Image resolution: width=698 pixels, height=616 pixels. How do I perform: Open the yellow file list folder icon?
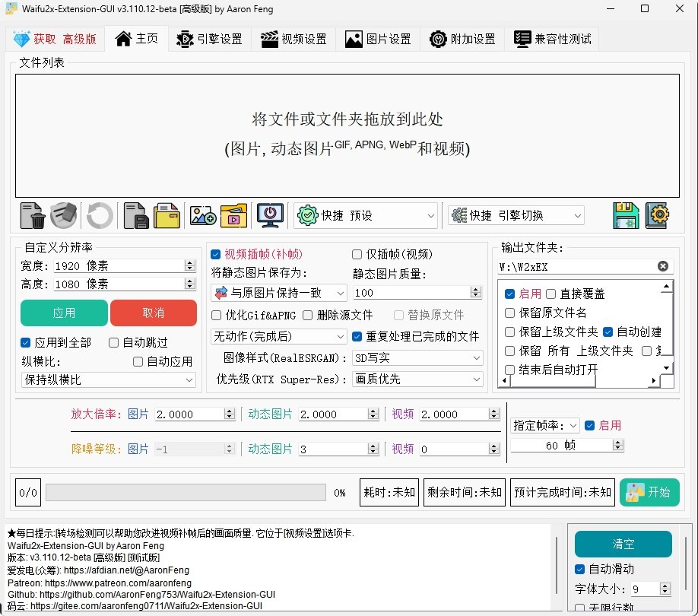(x=167, y=215)
